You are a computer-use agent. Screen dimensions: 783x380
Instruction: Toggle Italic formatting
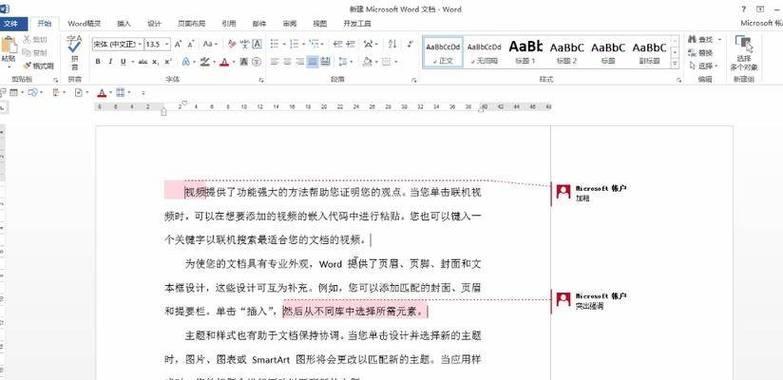tap(110, 62)
